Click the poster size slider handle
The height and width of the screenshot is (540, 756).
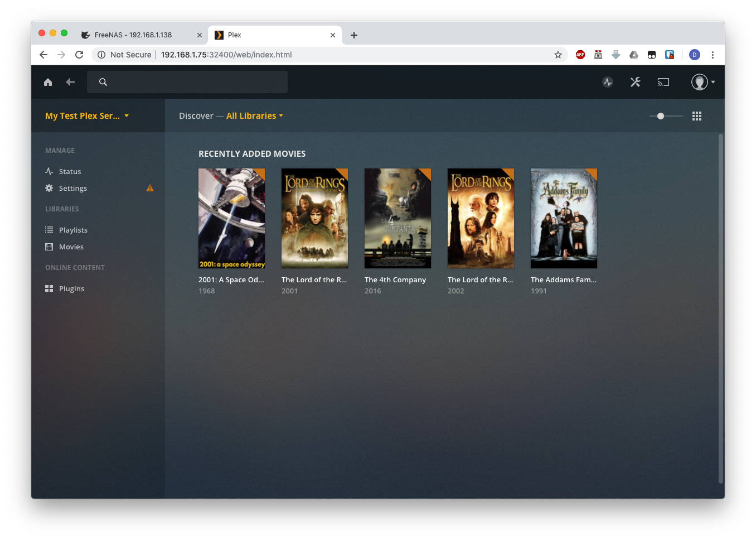coord(661,116)
